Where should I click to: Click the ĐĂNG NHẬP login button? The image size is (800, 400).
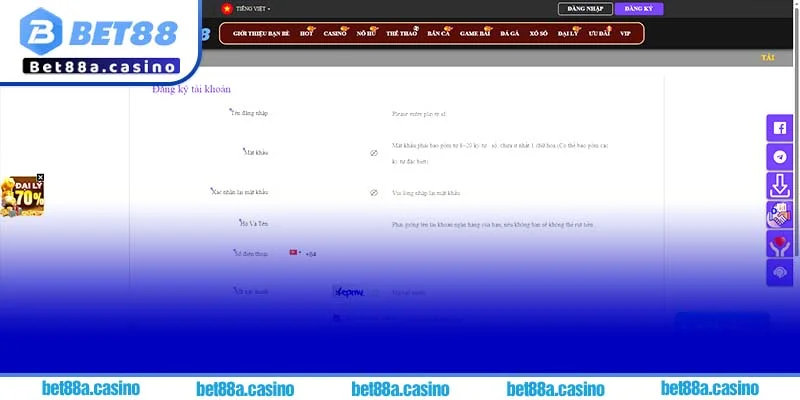[585, 9]
